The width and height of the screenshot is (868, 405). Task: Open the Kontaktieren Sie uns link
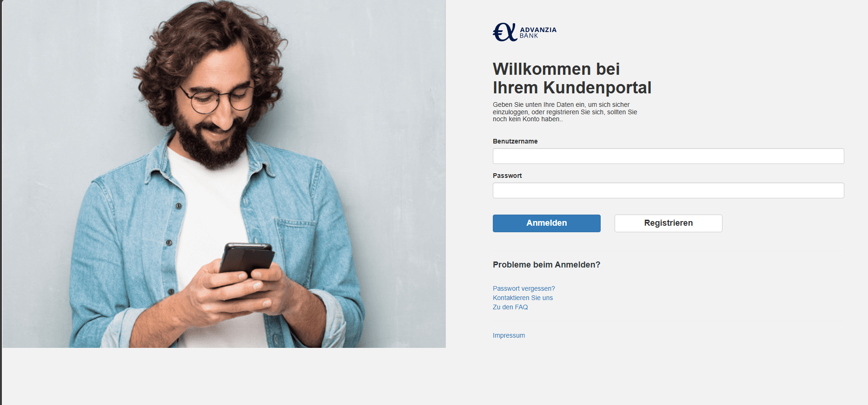click(523, 298)
